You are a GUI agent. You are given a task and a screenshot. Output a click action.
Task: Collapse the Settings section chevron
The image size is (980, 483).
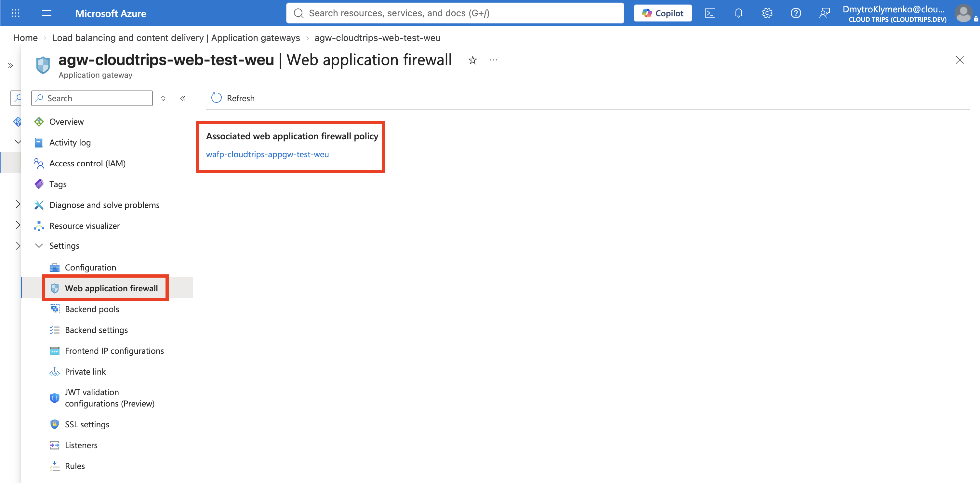[x=39, y=246]
